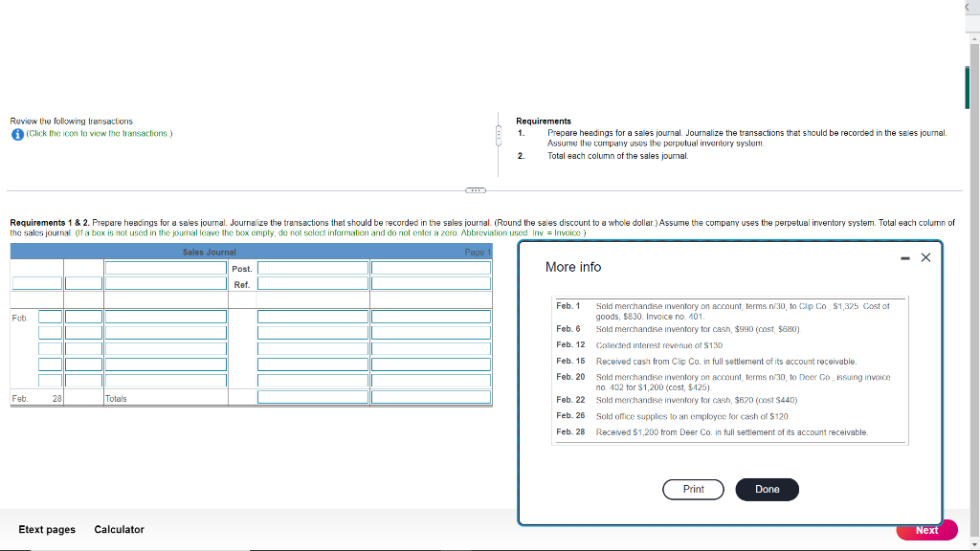Click the first account title field in February
The width and height of the screenshot is (980, 551).
[x=165, y=316]
